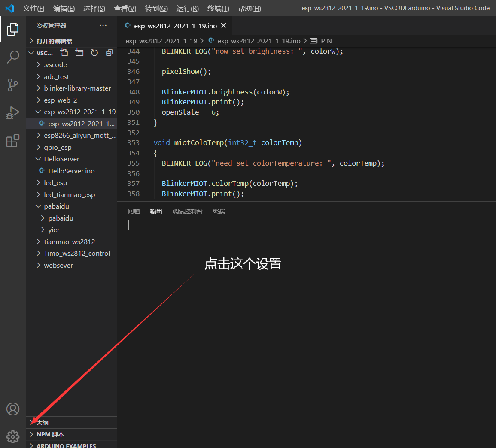
Task: Click esp_ws2812_2021_1_19 folder in breadcrumb
Action: point(161,41)
